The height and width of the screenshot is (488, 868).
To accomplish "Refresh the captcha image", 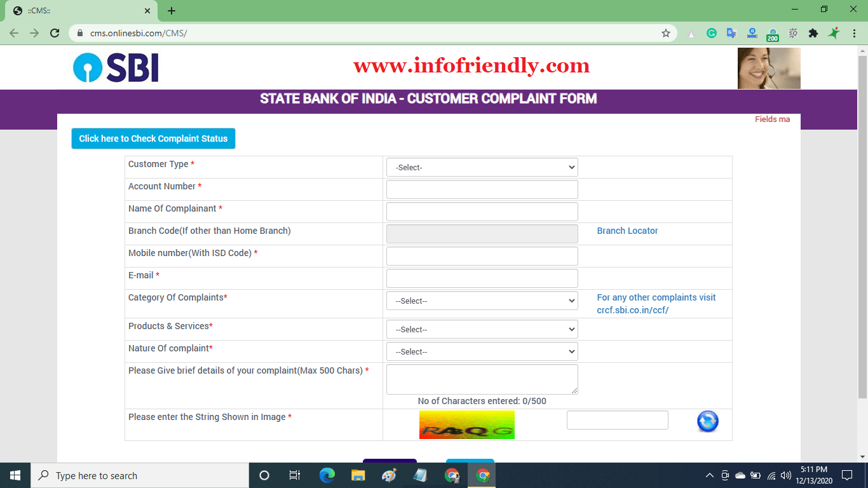I will pos(707,421).
